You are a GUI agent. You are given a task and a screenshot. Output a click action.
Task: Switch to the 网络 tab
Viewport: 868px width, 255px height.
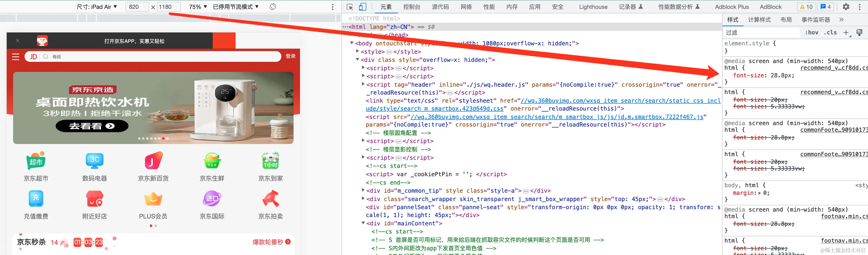click(x=466, y=7)
